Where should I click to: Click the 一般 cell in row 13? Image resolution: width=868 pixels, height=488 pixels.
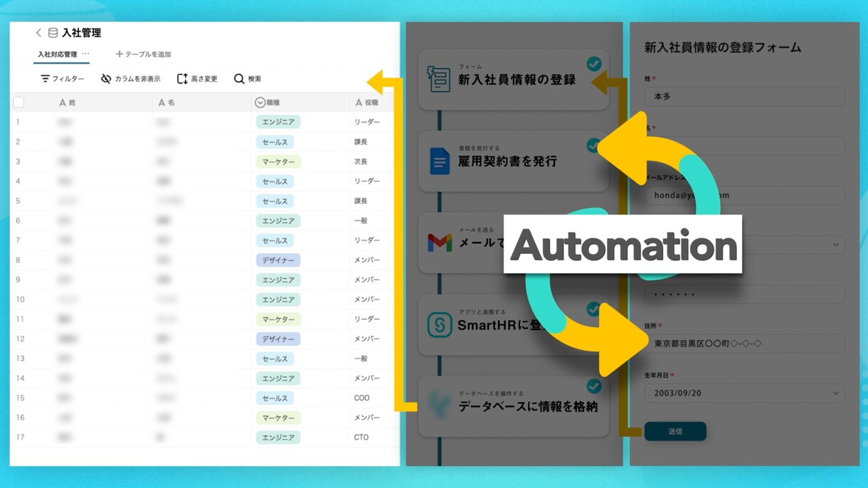[x=361, y=359]
